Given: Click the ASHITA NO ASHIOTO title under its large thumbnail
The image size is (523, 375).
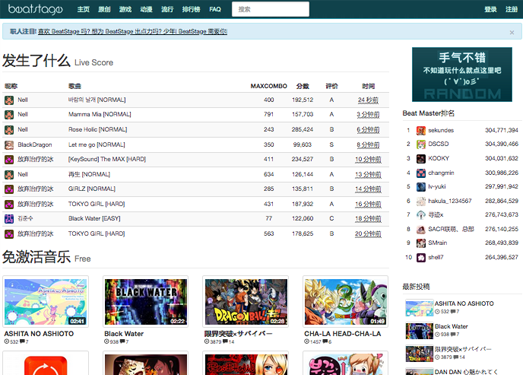Looking at the screenshot, I should click(x=39, y=334).
